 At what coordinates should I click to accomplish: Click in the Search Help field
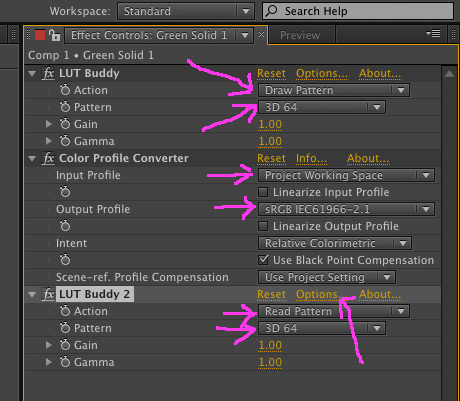pyautogui.click(x=358, y=11)
